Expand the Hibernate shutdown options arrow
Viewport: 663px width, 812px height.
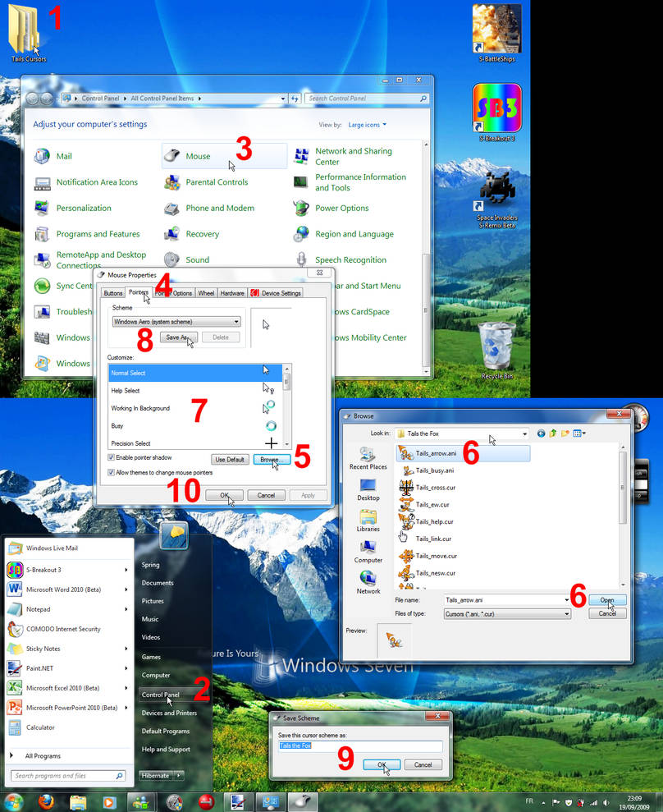(179, 775)
